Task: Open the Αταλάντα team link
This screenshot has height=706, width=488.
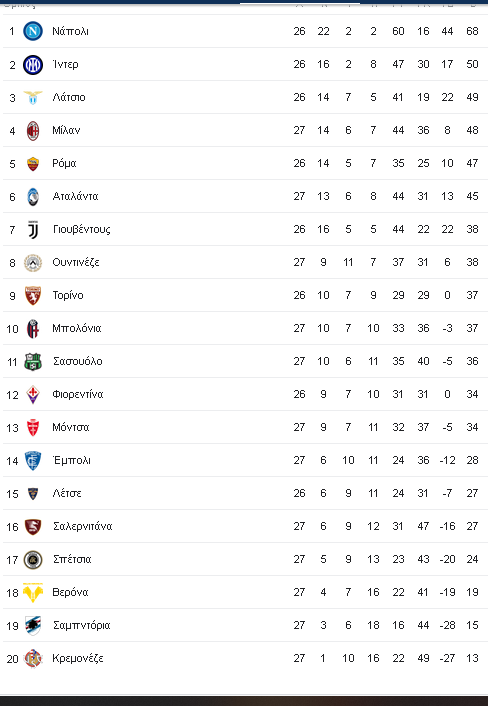Action: pyautogui.click(x=75, y=196)
